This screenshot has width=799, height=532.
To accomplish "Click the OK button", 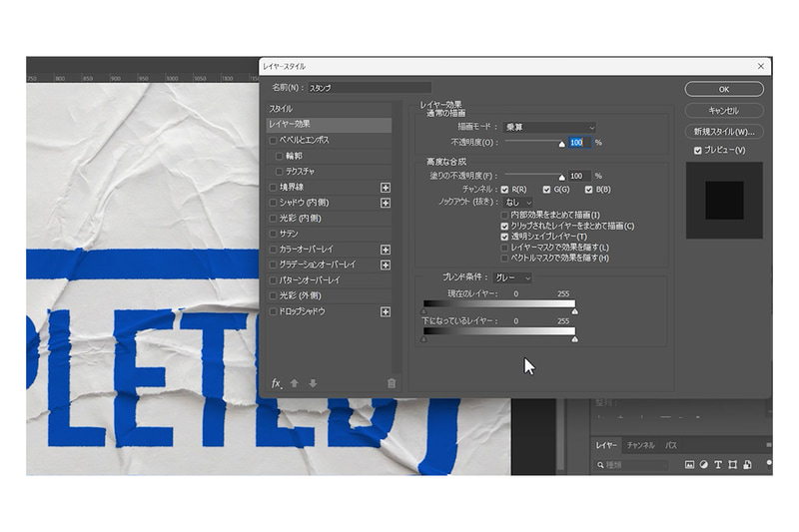I will 724,89.
